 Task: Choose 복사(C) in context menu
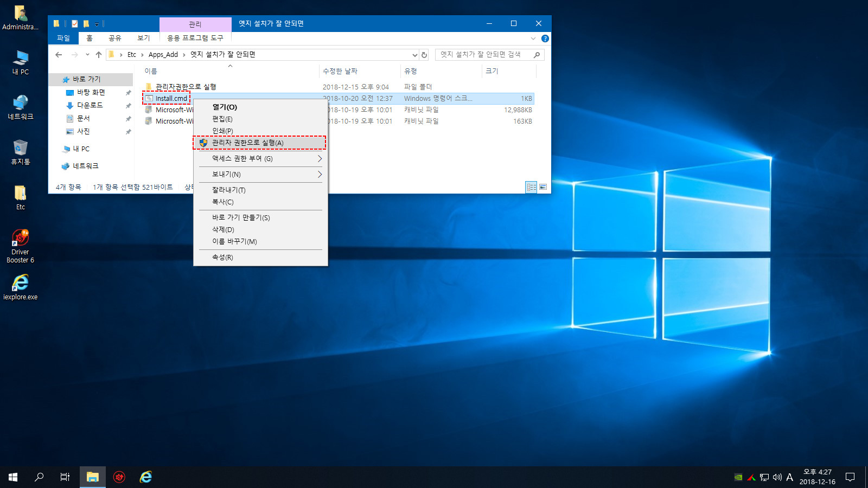coord(260,202)
